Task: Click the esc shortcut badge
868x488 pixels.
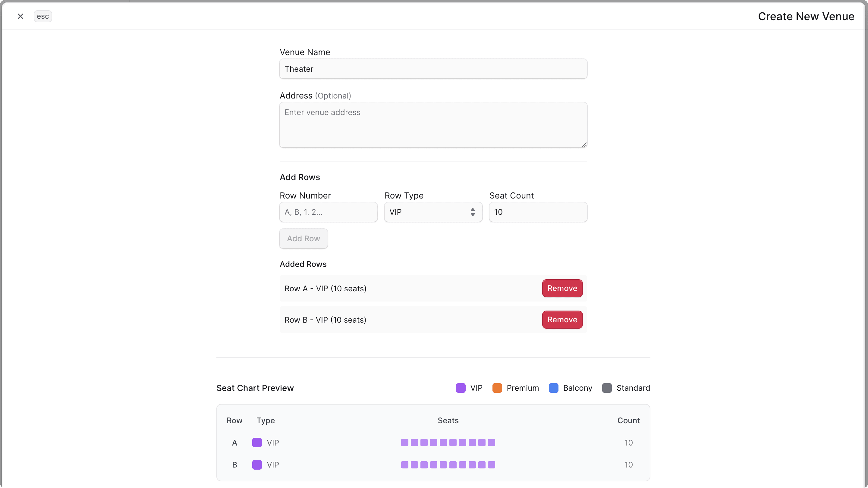Action: 43,16
